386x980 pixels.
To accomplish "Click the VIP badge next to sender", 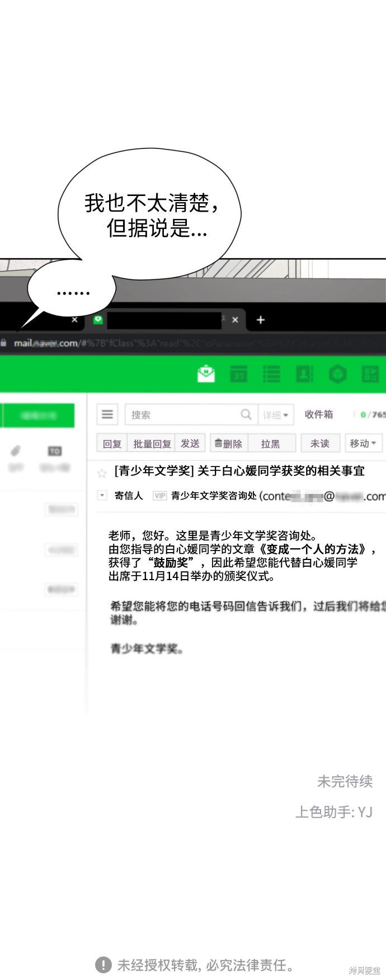I will [x=160, y=496].
